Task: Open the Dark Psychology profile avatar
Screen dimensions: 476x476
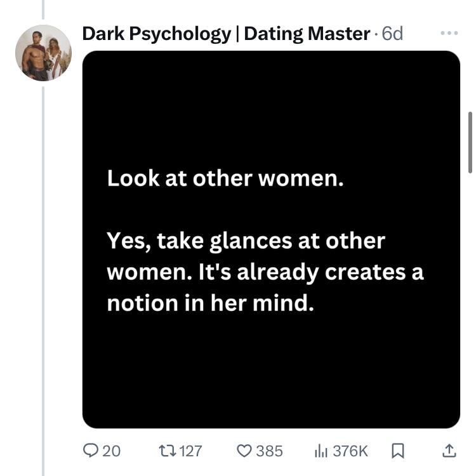Action: pos(43,53)
